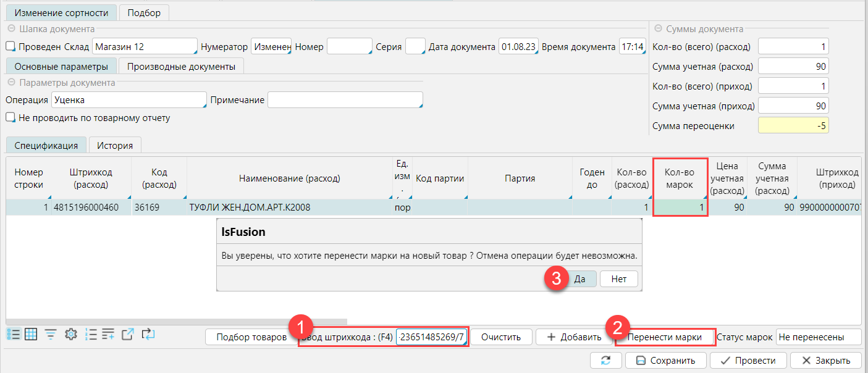
Task: Collapse the Шапка документа section
Action: click(x=11, y=29)
